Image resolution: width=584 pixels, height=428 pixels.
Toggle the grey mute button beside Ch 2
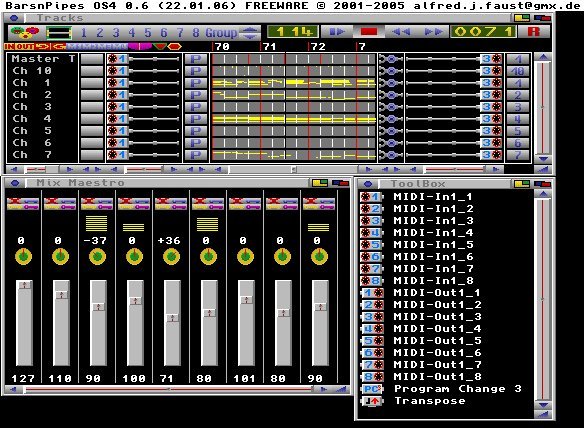coord(92,95)
